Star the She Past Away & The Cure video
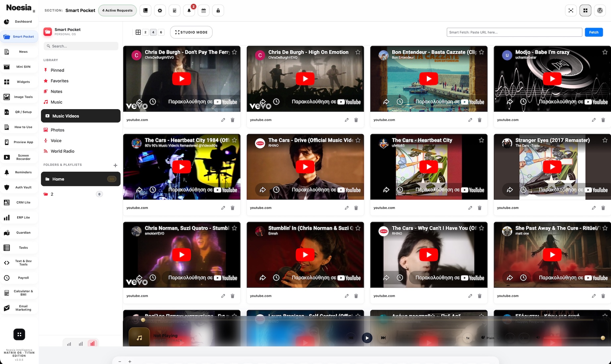 pyautogui.click(x=605, y=228)
